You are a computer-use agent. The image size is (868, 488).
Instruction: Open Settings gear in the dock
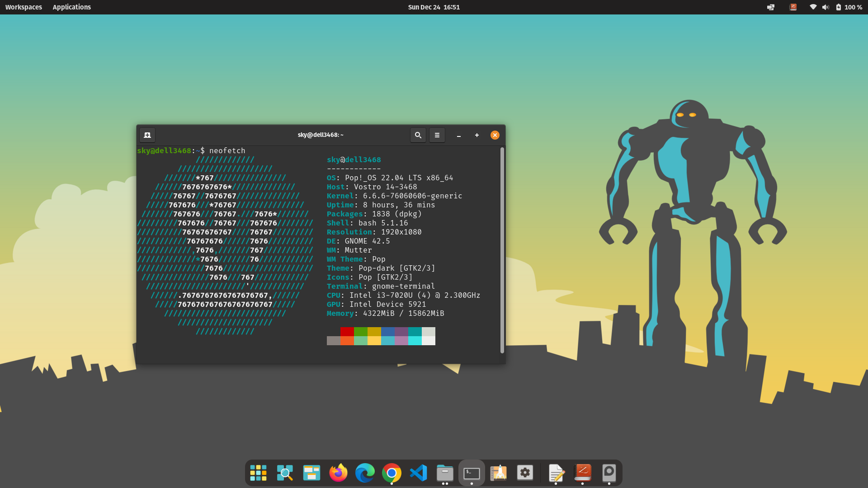525,473
